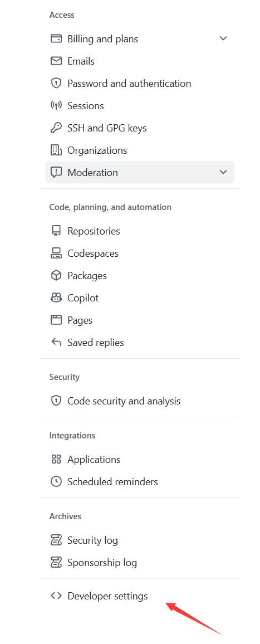Click the log icon beside Sponsorship log
The image size is (260, 644).
[56, 562]
